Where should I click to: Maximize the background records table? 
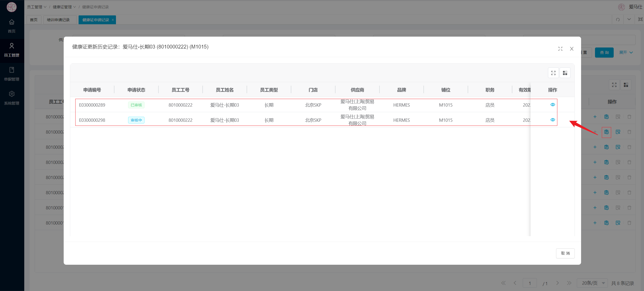point(614,85)
